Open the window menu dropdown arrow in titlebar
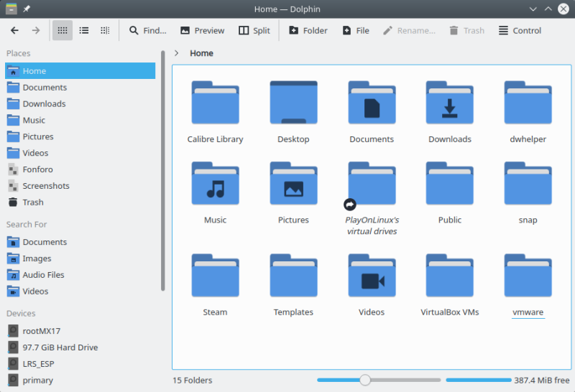Image resolution: width=575 pixels, height=392 pixels. [533, 9]
